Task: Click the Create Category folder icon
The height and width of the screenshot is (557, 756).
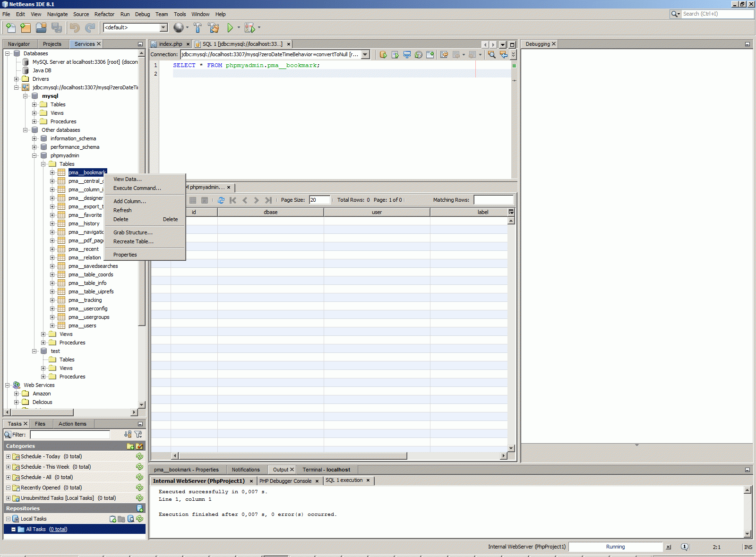Action: pyautogui.click(x=130, y=446)
